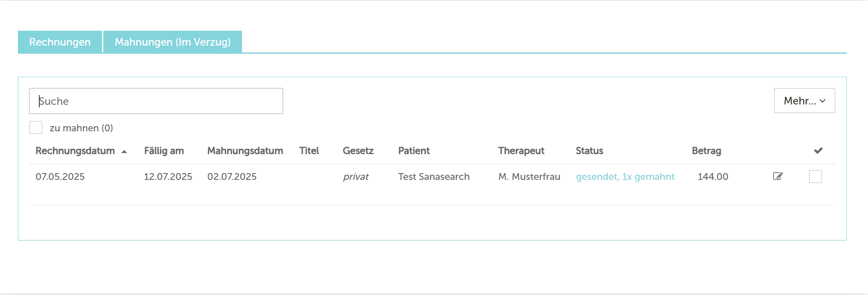Screen dimensions: 868x295
Task: Sort table by Patient column
Action: tap(414, 150)
